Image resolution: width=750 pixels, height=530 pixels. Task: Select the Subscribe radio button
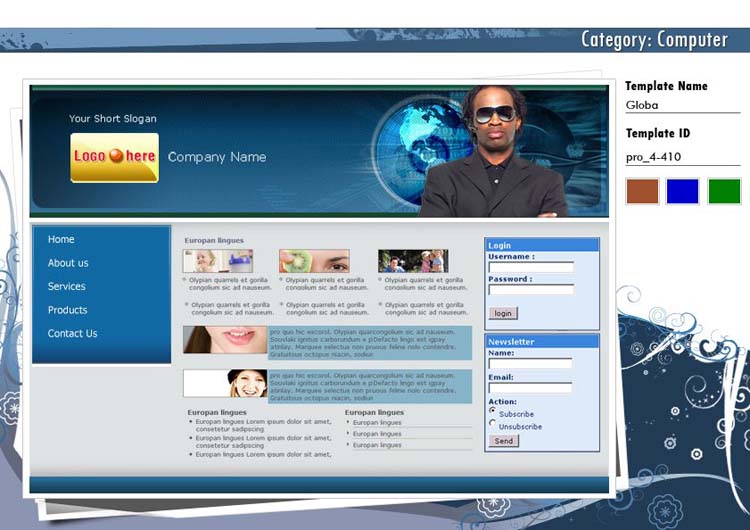click(493, 410)
